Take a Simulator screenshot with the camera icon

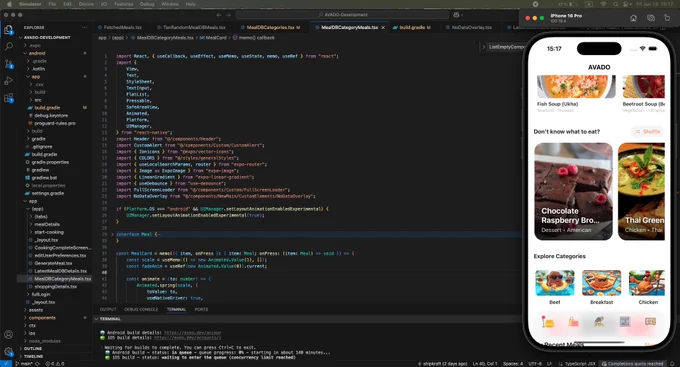(x=651, y=18)
